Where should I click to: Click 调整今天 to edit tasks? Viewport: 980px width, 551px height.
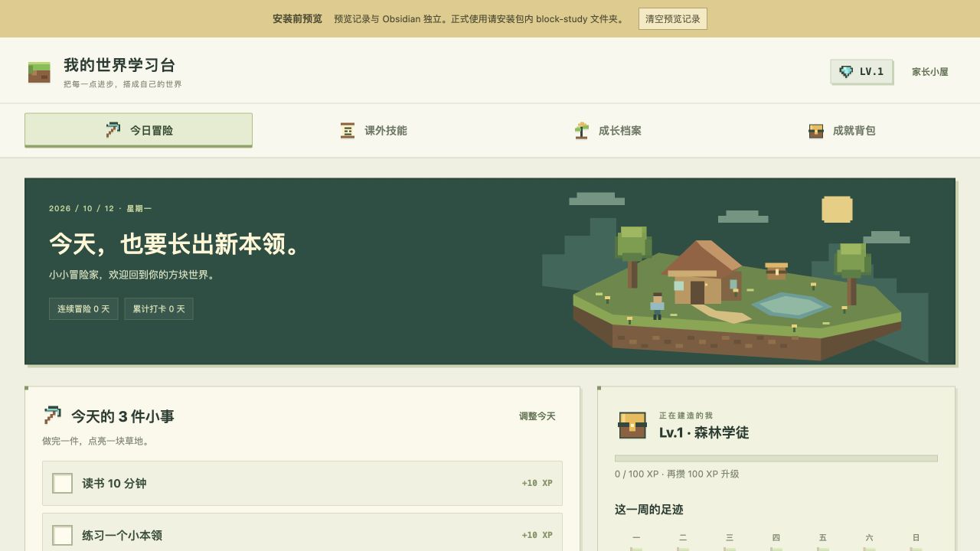(537, 416)
